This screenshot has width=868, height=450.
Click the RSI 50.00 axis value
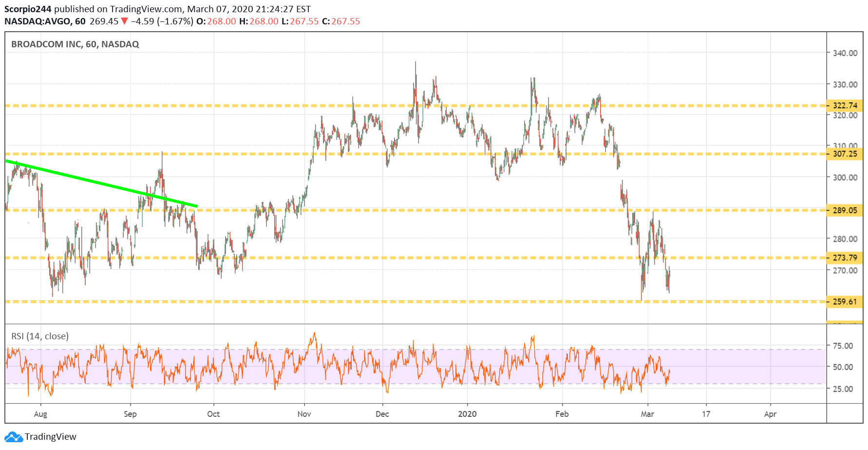(x=843, y=367)
